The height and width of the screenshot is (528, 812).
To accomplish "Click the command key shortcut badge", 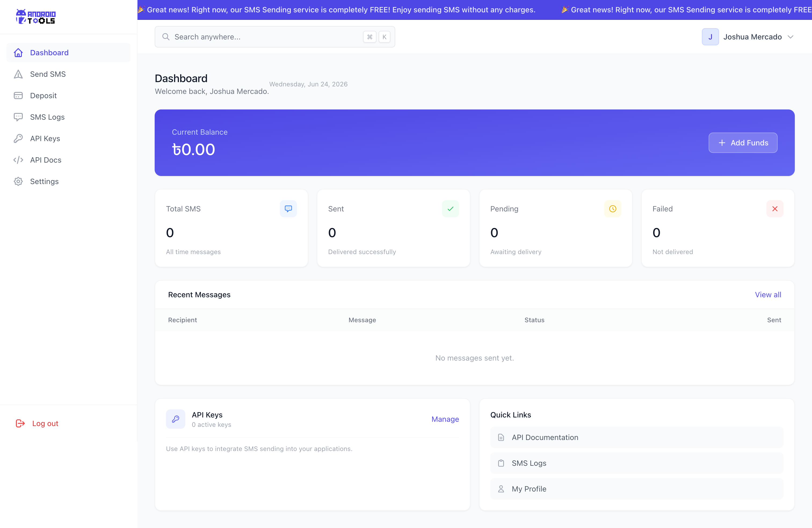I will tap(369, 37).
